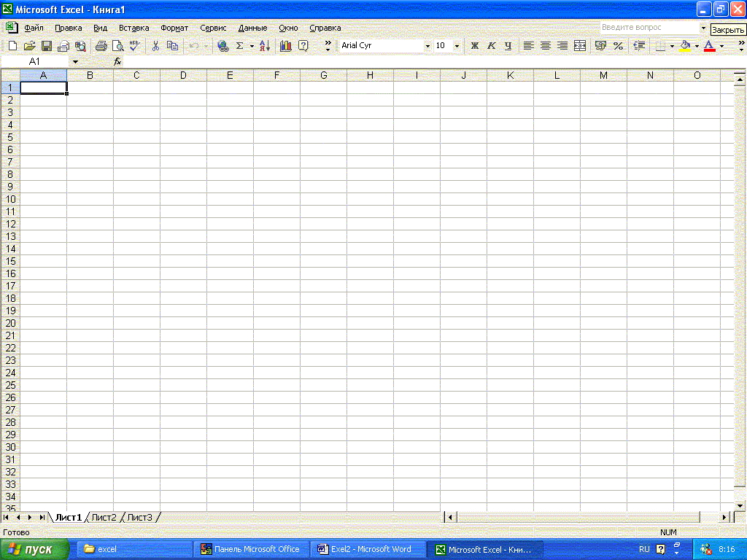Open the font size 10 dropdown

(457, 46)
